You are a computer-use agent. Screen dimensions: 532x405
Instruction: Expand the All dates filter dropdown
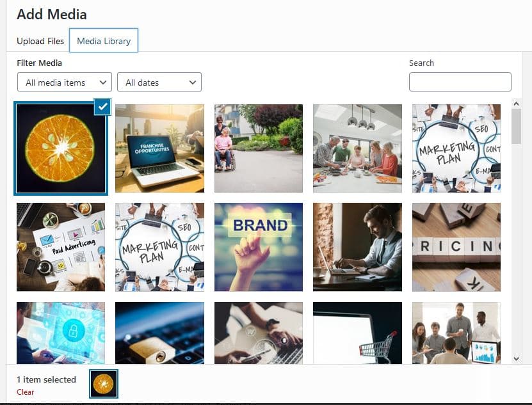click(x=159, y=82)
